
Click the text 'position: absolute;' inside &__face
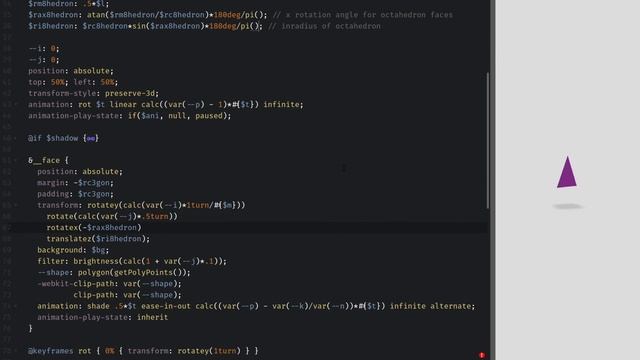(x=80, y=172)
